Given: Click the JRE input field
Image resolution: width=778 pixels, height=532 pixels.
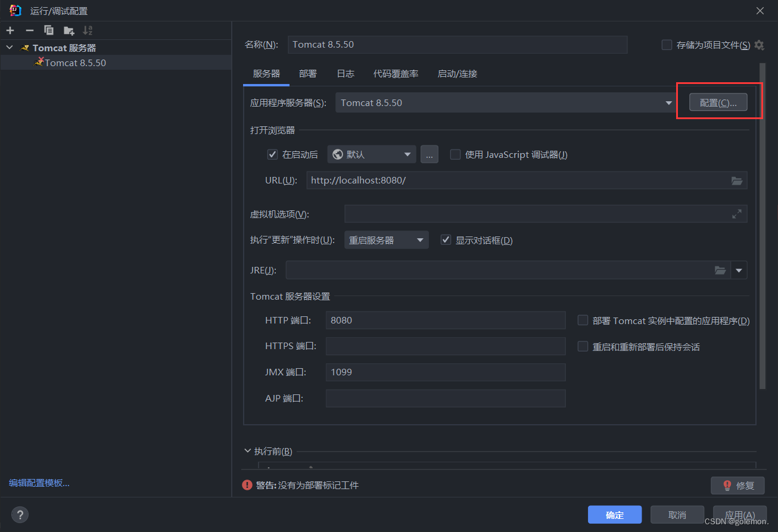Looking at the screenshot, I should [509, 270].
